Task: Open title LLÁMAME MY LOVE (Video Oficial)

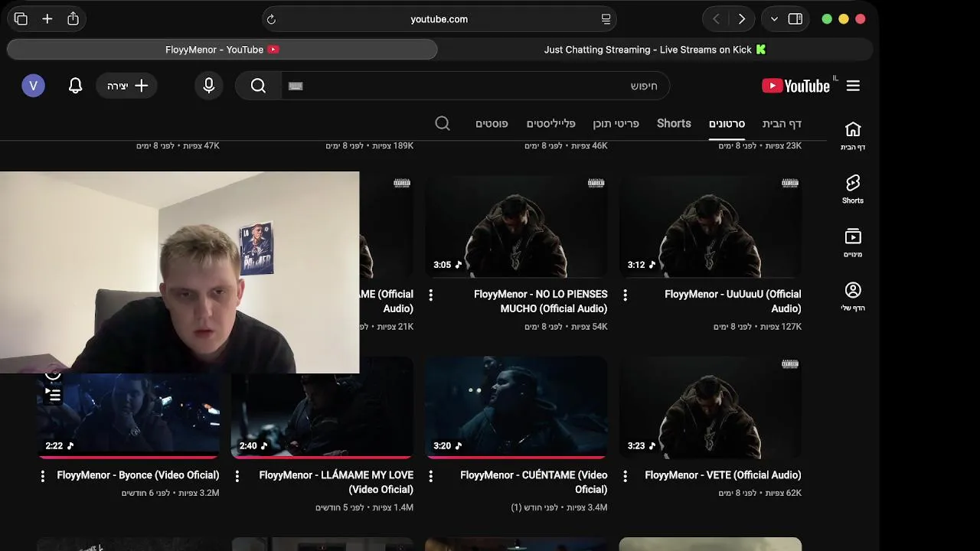Action: (x=336, y=482)
